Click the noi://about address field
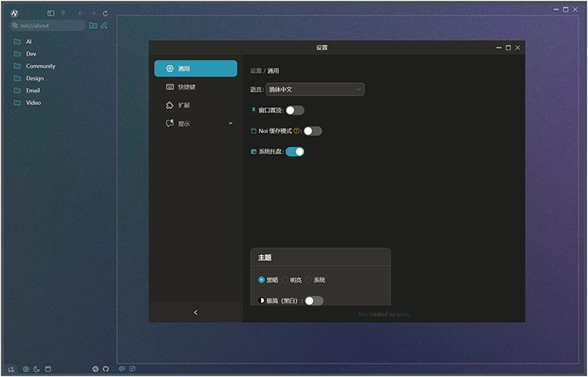Viewport: 588px width, 377px height. click(47, 25)
